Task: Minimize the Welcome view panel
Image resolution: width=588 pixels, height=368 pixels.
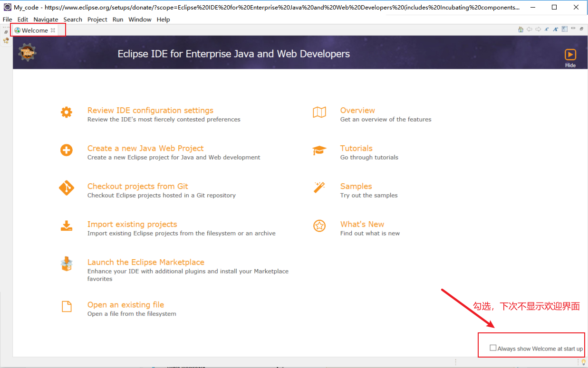Action: [x=573, y=28]
